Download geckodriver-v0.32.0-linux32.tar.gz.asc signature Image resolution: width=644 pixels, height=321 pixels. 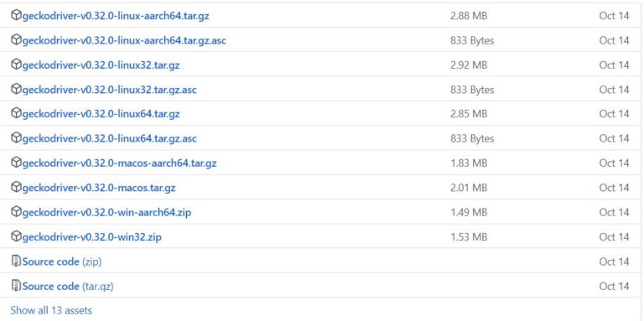(109, 90)
